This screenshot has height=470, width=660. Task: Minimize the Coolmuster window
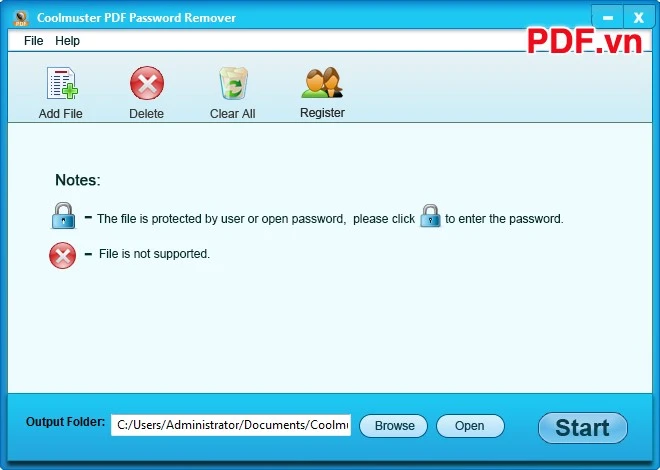click(x=607, y=18)
